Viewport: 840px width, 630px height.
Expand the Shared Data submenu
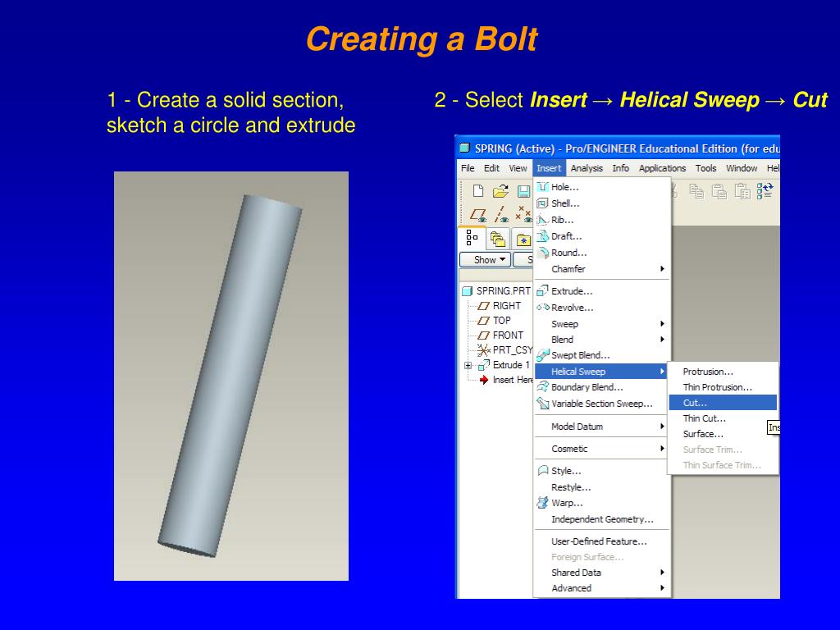pyautogui.click(x=603, y=572)
